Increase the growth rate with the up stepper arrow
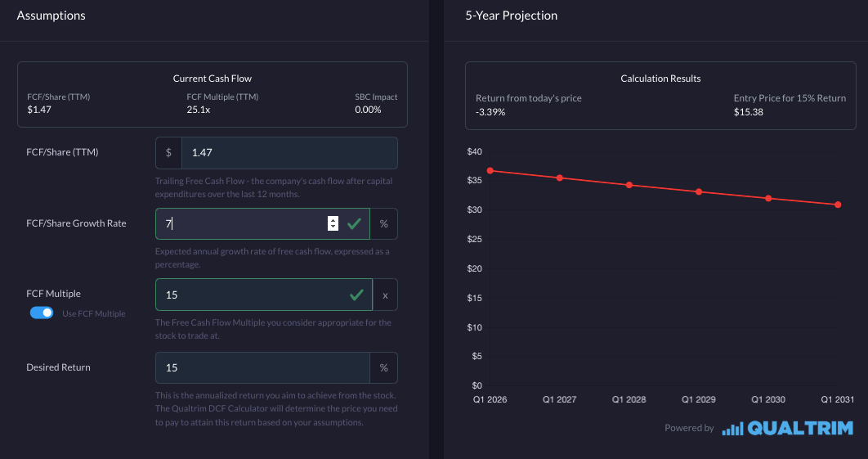 click(x=333, y=219)
